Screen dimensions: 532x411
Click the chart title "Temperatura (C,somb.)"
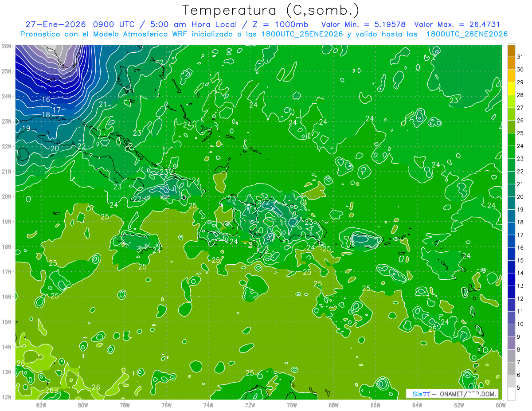point(270,10)
